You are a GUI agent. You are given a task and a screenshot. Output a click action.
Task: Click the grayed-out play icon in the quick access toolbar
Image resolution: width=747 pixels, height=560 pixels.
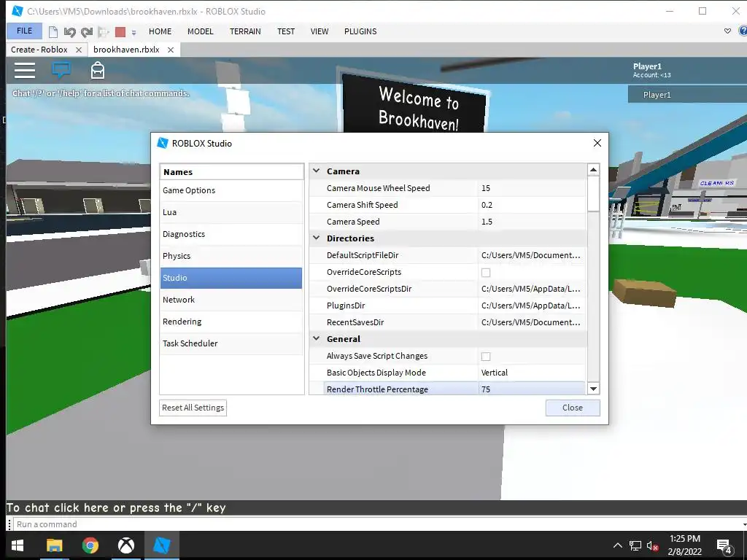tap(103, 32)
